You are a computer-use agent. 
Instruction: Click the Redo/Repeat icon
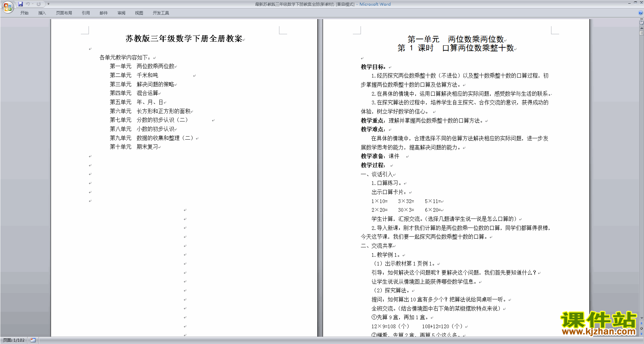tap(39, 4)
